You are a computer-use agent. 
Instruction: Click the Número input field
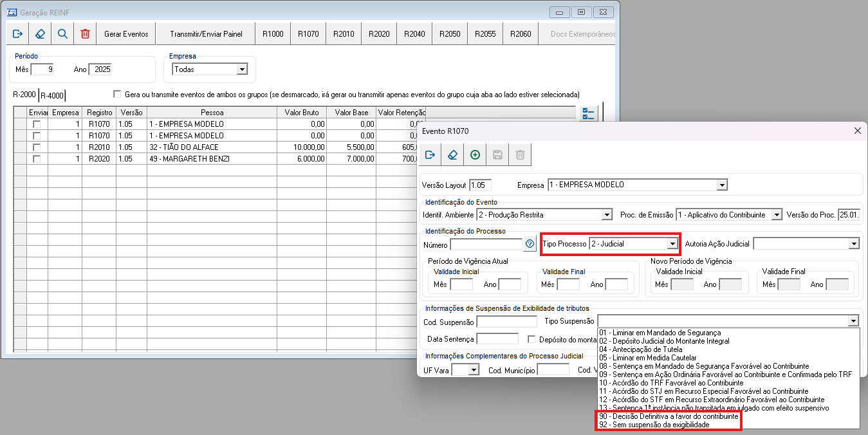[486, 244]
